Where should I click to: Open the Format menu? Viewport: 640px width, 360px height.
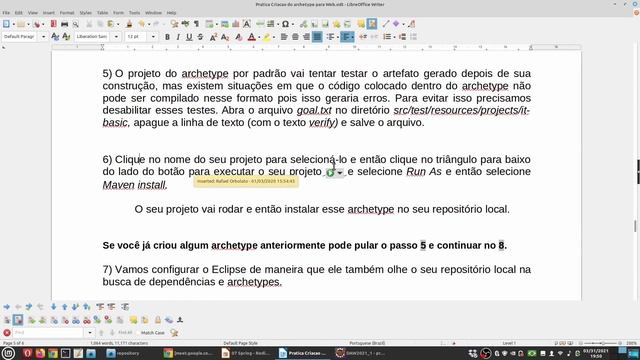pos(67,13)
